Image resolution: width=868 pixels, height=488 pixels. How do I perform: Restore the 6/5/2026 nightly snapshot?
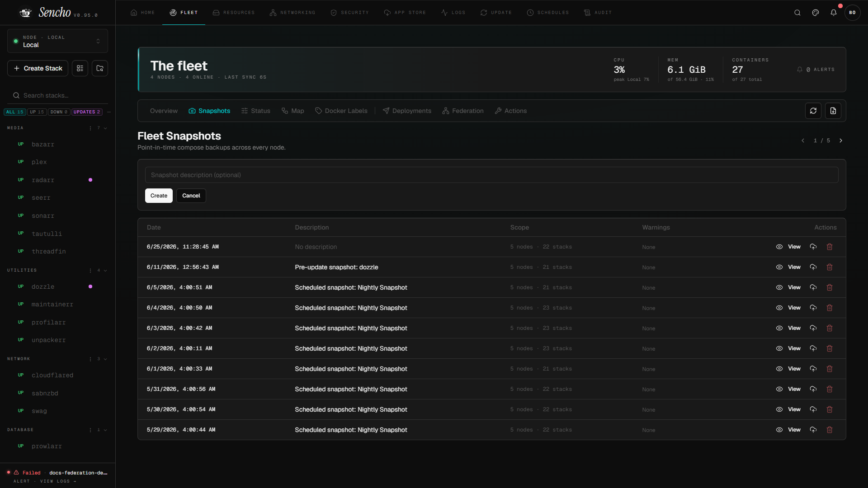[x=813, y=287]
